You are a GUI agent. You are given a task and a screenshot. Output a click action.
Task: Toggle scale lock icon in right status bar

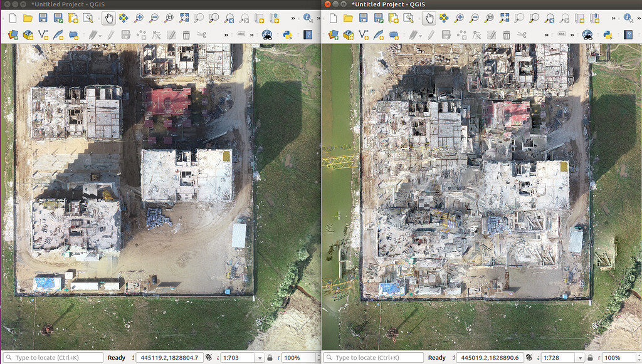click(589, 358)
